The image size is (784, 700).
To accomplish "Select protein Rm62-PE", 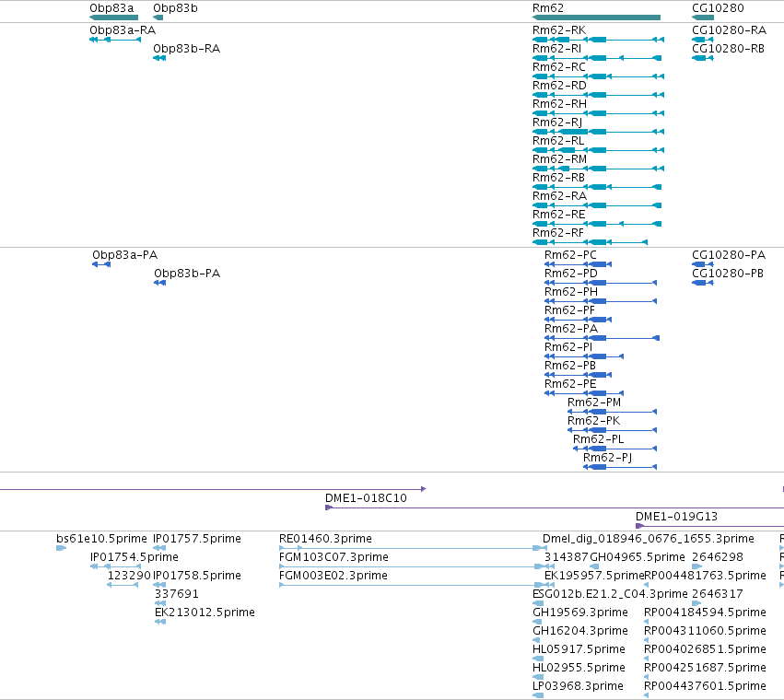I will pos(584,393).
